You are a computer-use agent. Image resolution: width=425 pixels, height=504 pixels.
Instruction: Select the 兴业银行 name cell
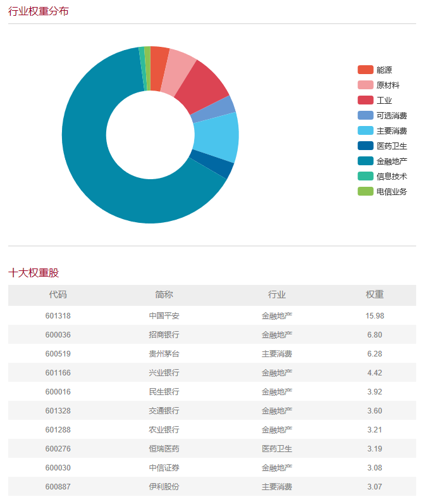(x=164, y=372)
